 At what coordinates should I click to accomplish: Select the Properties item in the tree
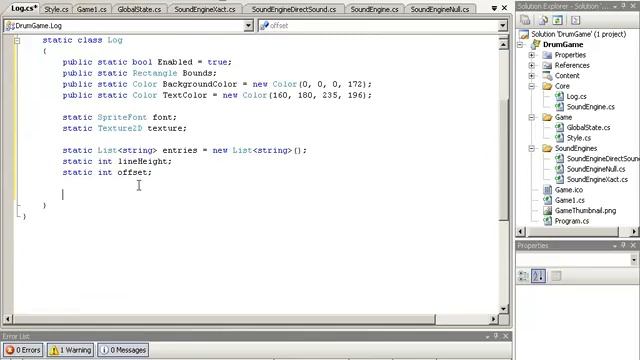click(x=570, y=55)
